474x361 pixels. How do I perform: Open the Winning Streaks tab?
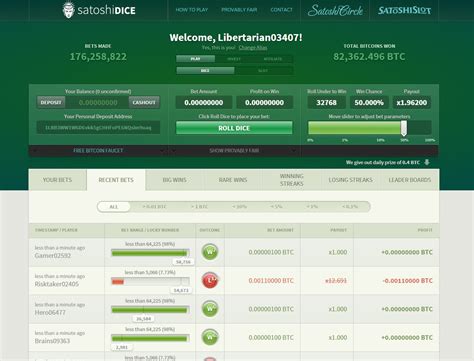coord(292,180)
